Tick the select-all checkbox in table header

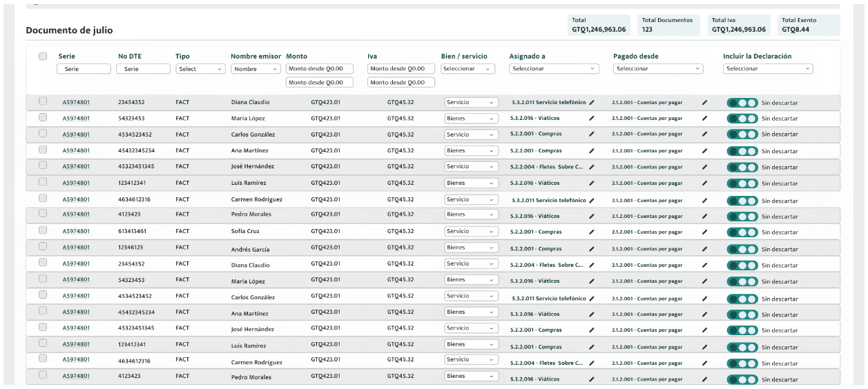point(43,57)
